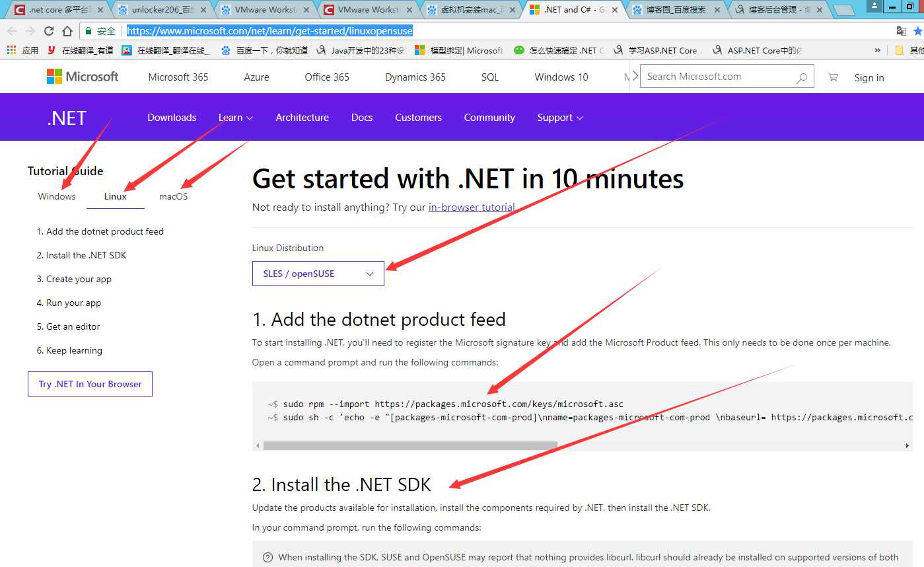Open Downloads in the .NET menu

(172, 118)
